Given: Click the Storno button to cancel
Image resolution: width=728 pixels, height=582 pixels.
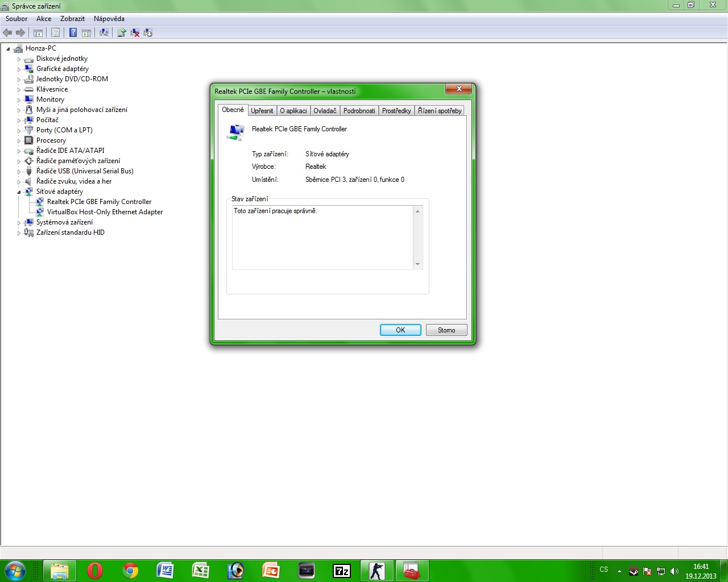Looking at the screenshot, I should pyautogui.click(x=446, y=330).
